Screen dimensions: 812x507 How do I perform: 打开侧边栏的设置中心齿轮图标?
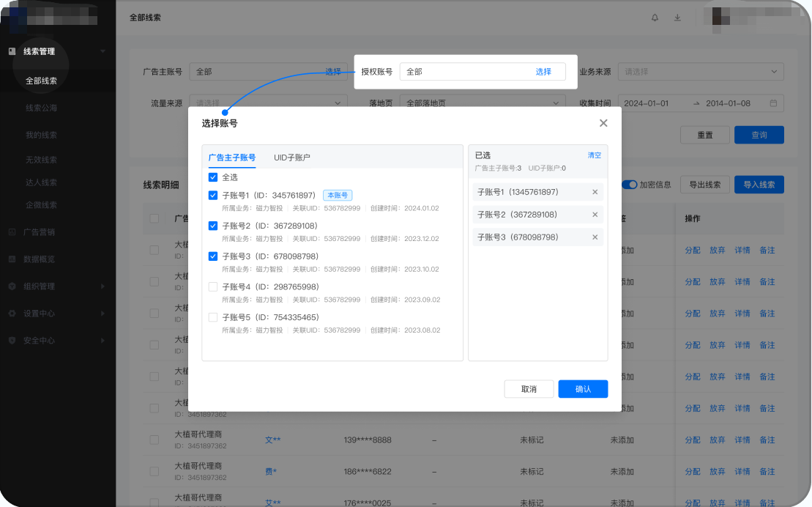click(x=10, y=313)
